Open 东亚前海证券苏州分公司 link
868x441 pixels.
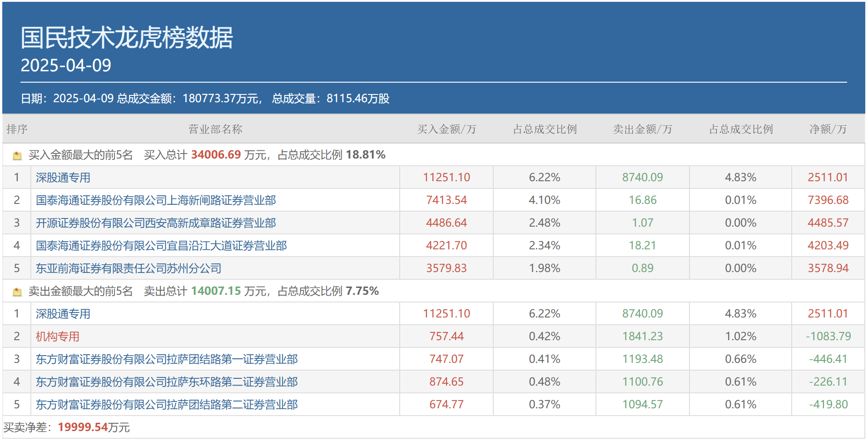coord(129,268)
